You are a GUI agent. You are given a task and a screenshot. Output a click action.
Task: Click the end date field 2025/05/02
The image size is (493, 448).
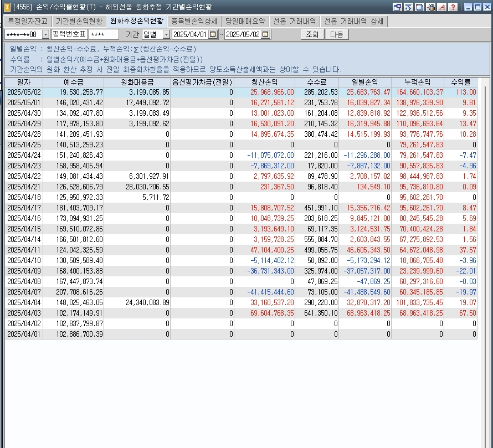point(243,34)
